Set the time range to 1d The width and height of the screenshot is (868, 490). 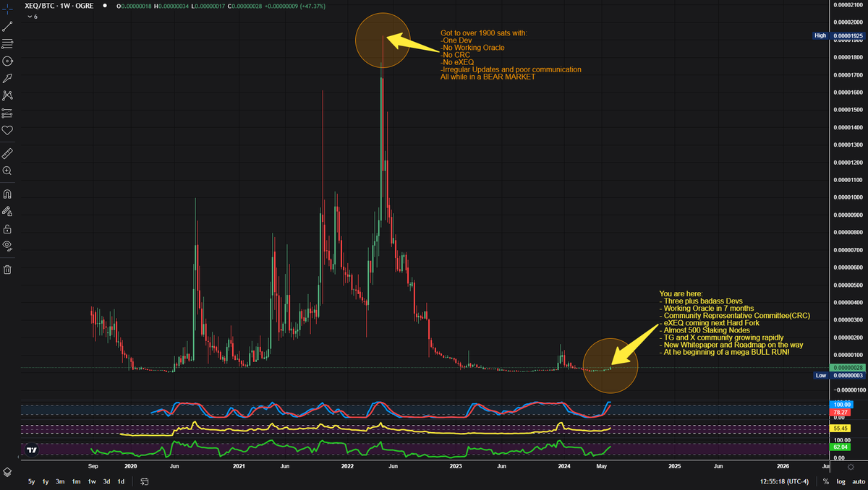click(x=121, y=481)
